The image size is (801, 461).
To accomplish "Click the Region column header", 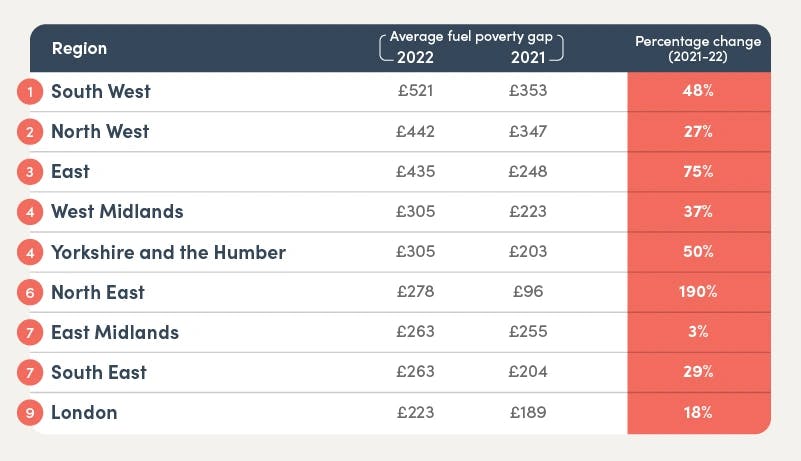I will pyautogui.click(x=79, y=49).
